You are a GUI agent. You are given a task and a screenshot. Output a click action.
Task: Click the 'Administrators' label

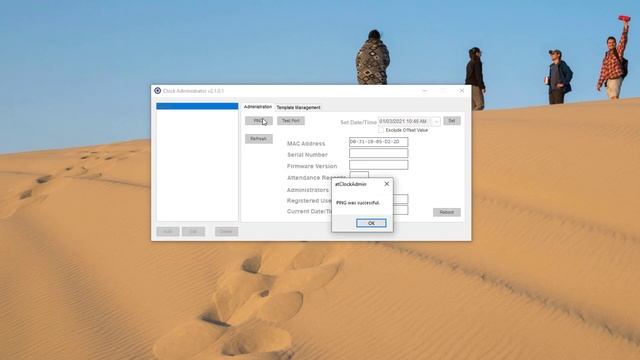tap(308, 190)
